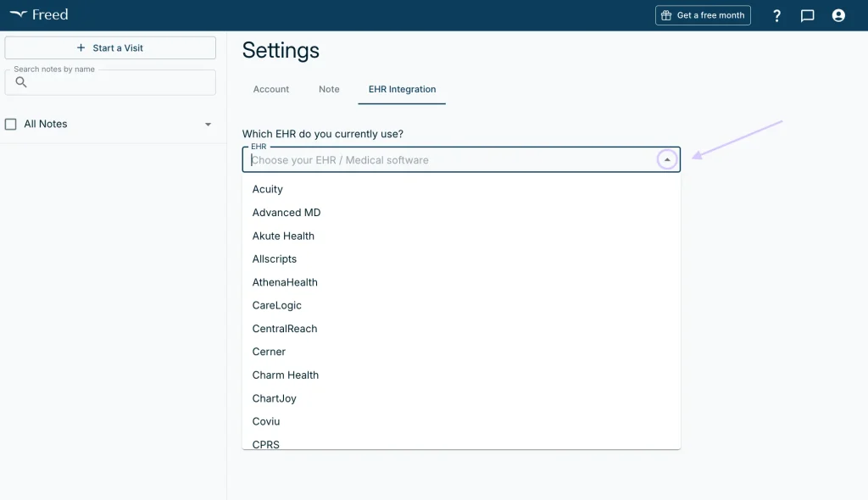
Task: Select Akute Health option
Action: [x=461, y=236]
